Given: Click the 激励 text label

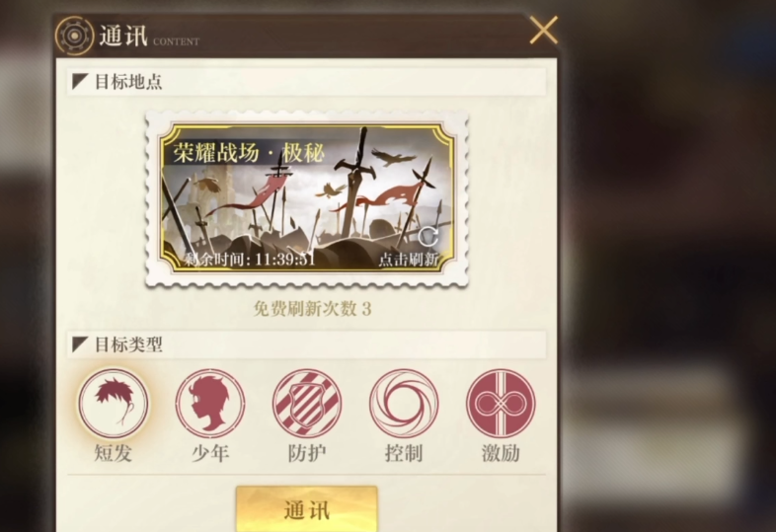Looking at the screenshot, I should 501,453.
